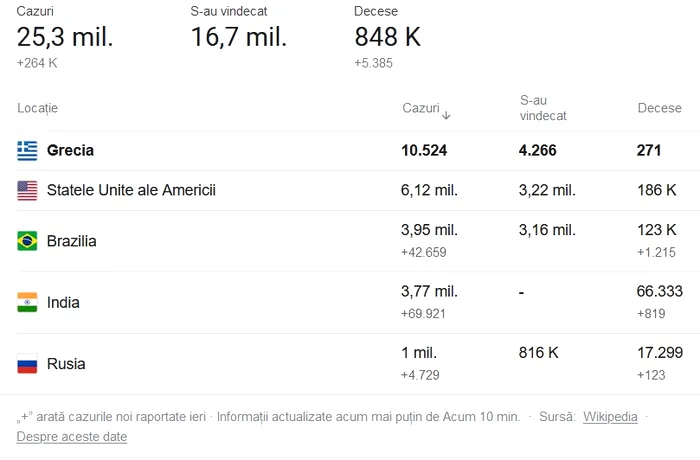Select the Brazilia country row
Viewport: 700px width, 460px height.
[x=72, y=241]
